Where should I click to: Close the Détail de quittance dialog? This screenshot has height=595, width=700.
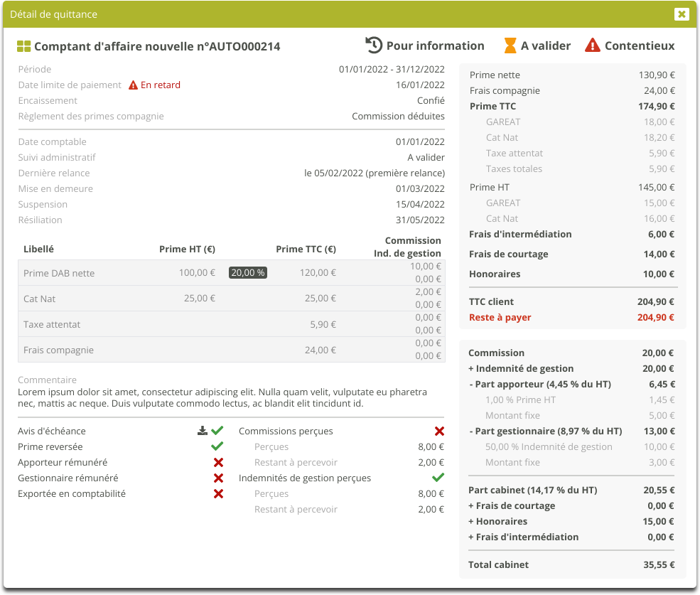682,14
